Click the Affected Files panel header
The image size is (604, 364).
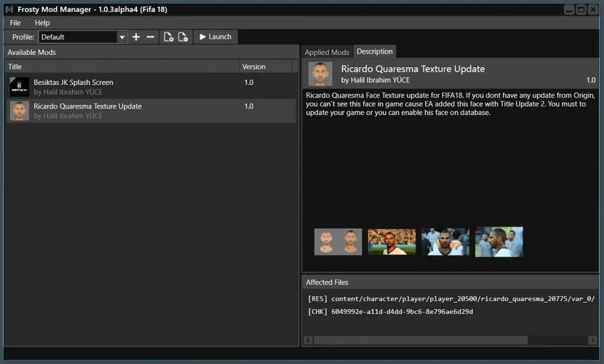[450, 283]
